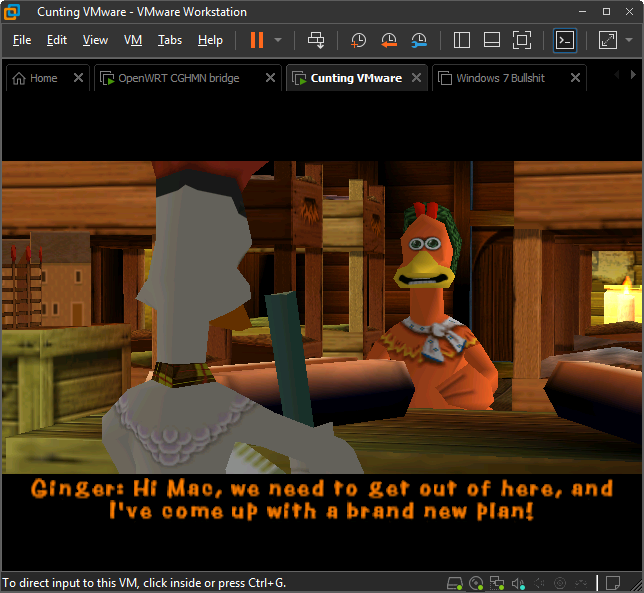
Task: Close the Home tab
Action: tap(78, 78)
